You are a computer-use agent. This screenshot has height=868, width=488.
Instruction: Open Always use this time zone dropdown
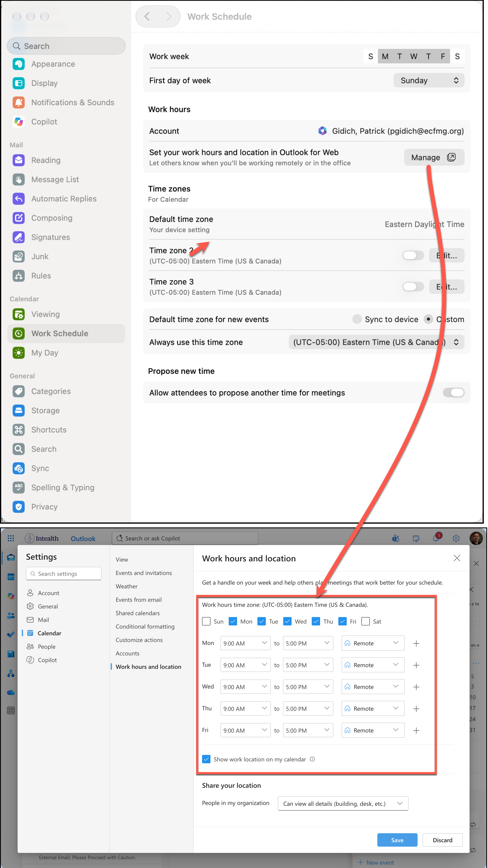[x=376, y=342]
